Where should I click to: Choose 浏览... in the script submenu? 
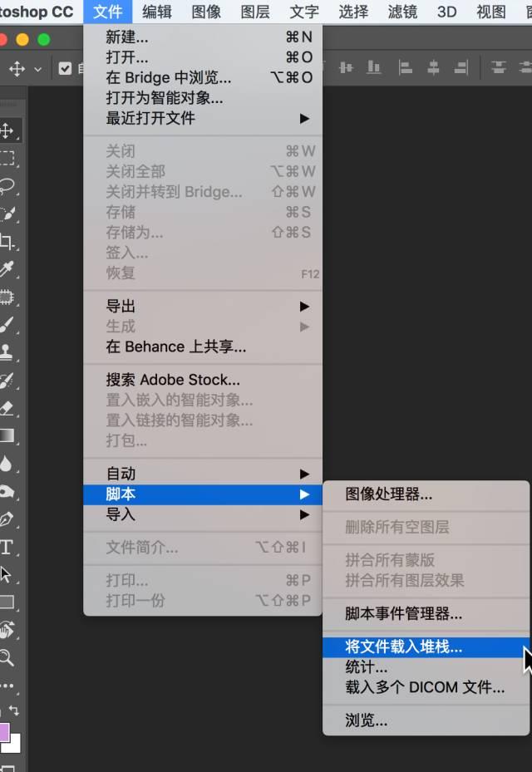pos(426,720)
